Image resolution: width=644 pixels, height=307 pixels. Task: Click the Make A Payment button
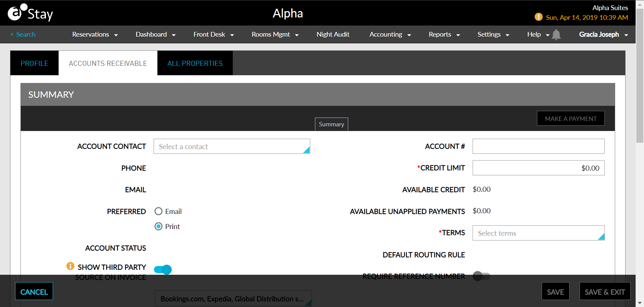tap(571, 118)
